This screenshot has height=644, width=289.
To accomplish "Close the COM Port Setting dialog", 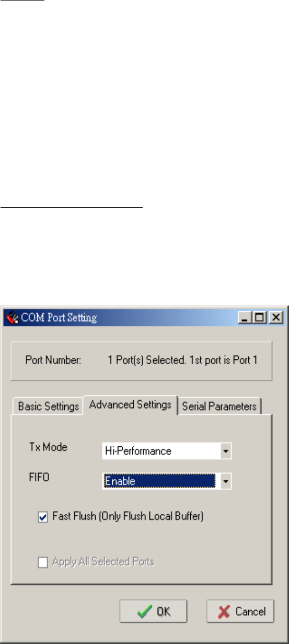I will [x=276, y=318].
